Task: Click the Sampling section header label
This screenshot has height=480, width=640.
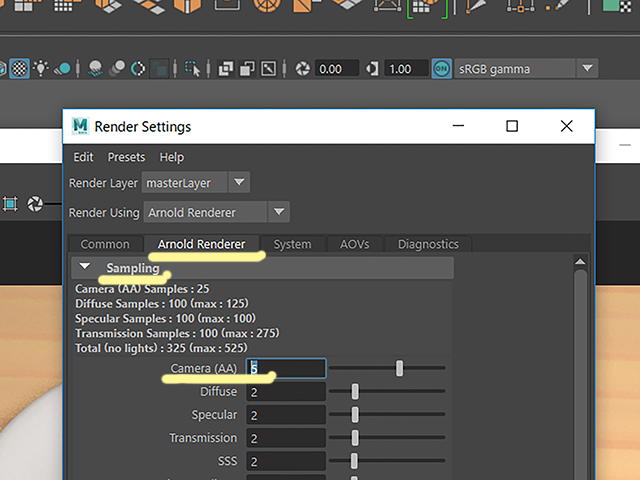Action: tap(133, 268)
